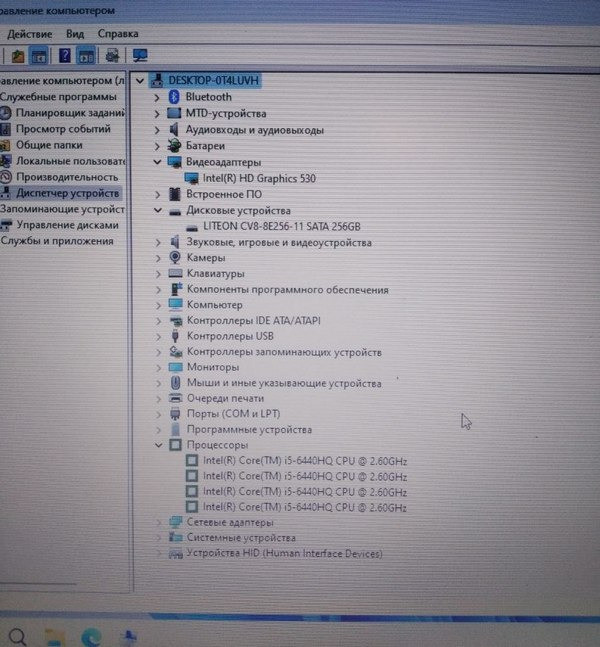The image size is (600, 647).
Task: Click the blue question mark help icon
Action: pyautogui.click(x=65, y=56)
